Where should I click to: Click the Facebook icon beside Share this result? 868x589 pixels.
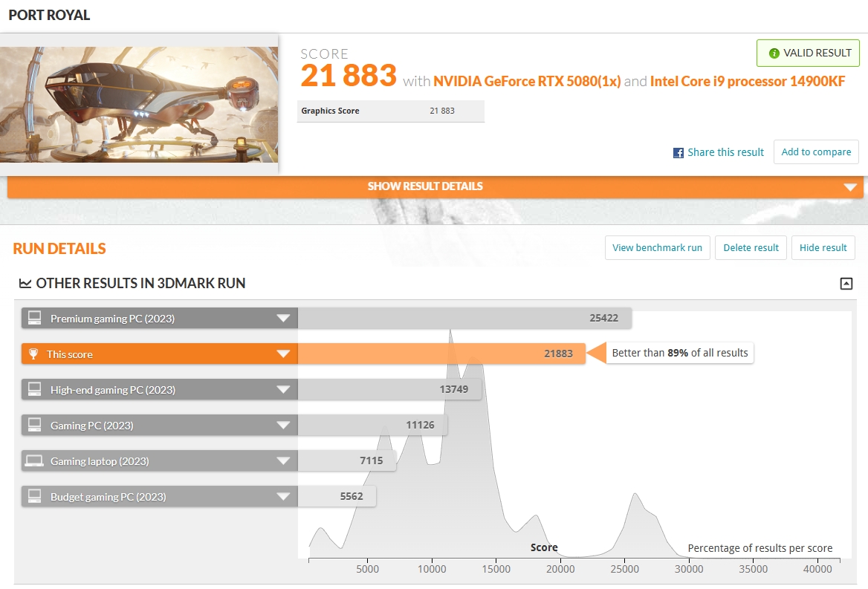click(678, 152)
